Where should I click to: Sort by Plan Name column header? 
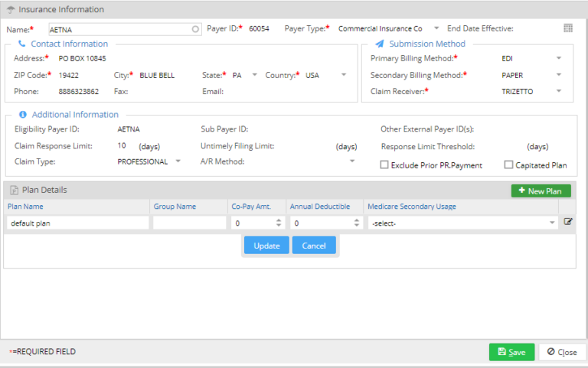(25, 206)
